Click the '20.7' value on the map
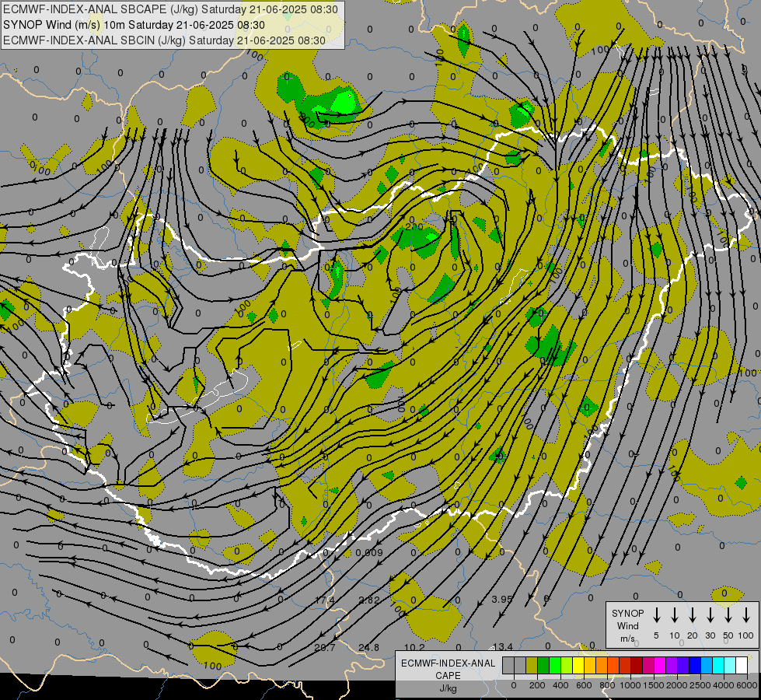This screenshot has width=761, height=700. 325,648
